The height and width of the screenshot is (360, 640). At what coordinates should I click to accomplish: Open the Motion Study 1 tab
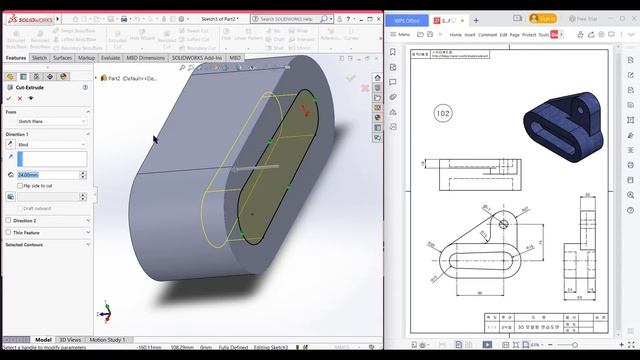coord(107,340)
